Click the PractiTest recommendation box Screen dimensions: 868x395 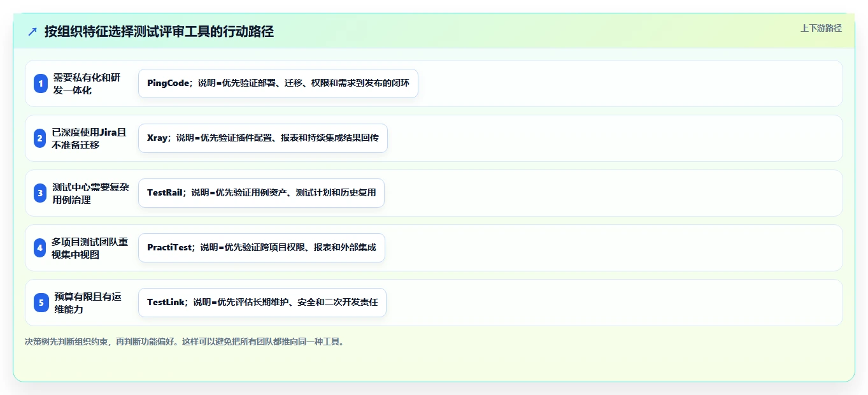tap(262, 248)
